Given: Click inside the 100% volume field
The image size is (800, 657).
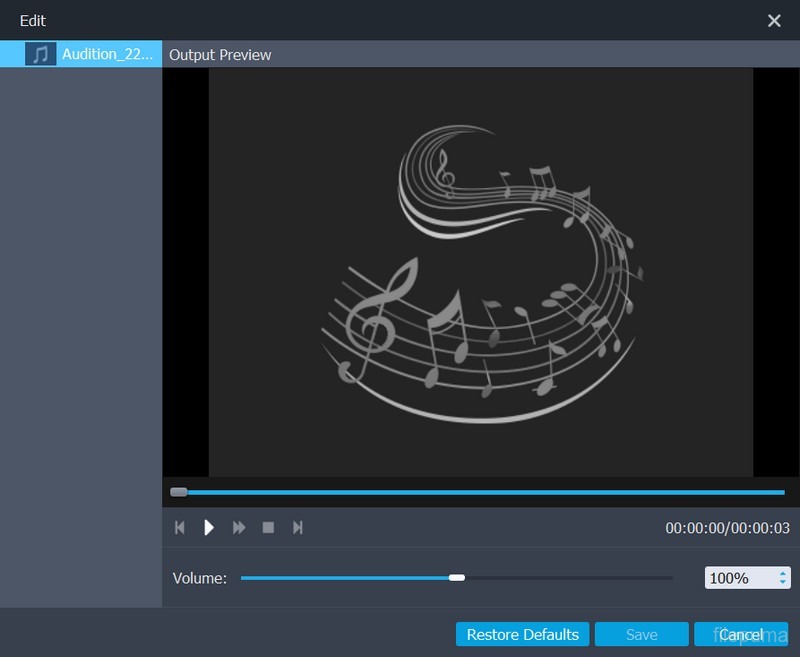Looking at the screenshot, I should click(736, 578).
